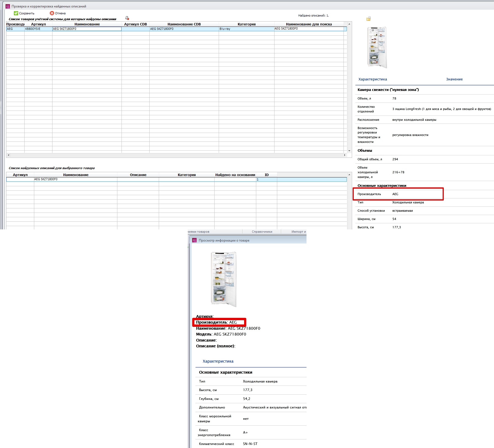494x448 pixels.
Task: Click the Общий объем value 294
Action: point(395,159)
